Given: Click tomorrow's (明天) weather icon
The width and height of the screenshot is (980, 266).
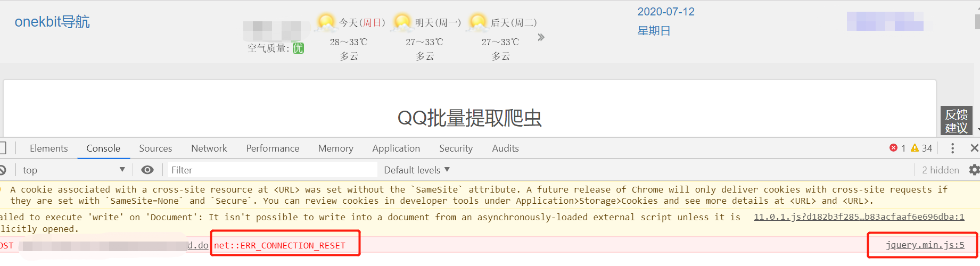Looking at the screenshot, I should [402, 23].
